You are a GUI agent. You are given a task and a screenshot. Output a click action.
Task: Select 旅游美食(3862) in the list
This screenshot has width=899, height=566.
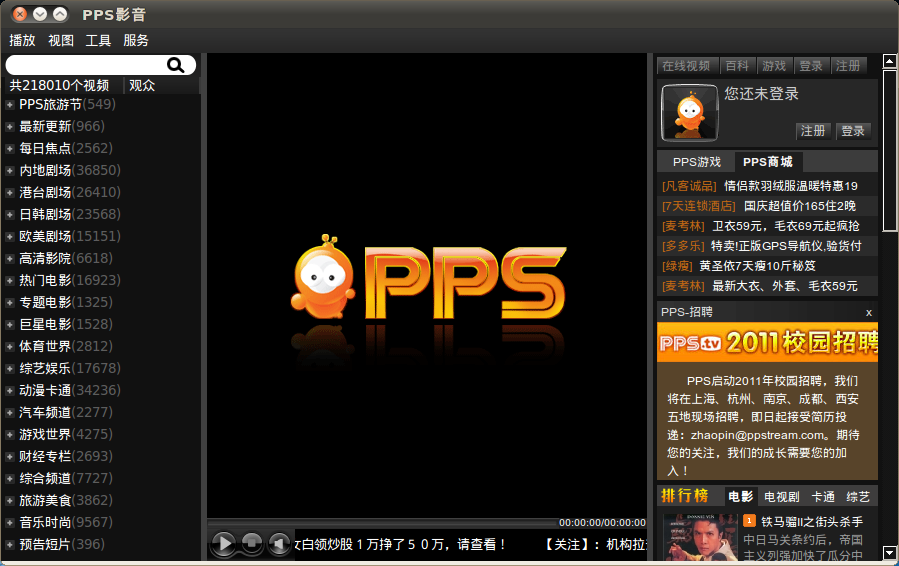[x=66, y=500]
